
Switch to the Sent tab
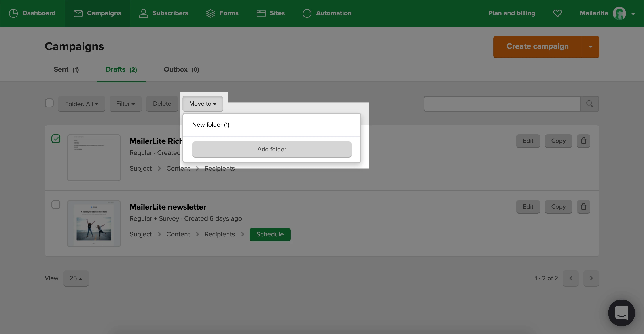click(66, 70)
